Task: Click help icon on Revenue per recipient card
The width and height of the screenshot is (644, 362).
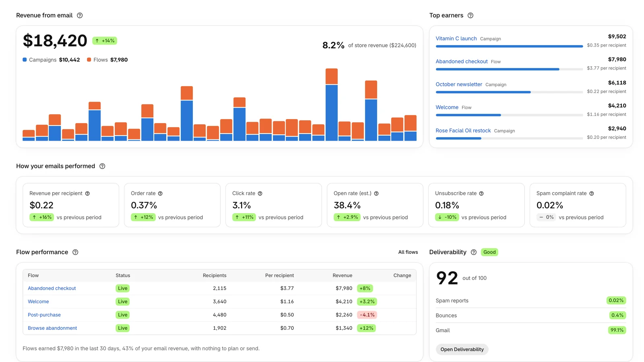Action: click(x=87, y=193)
